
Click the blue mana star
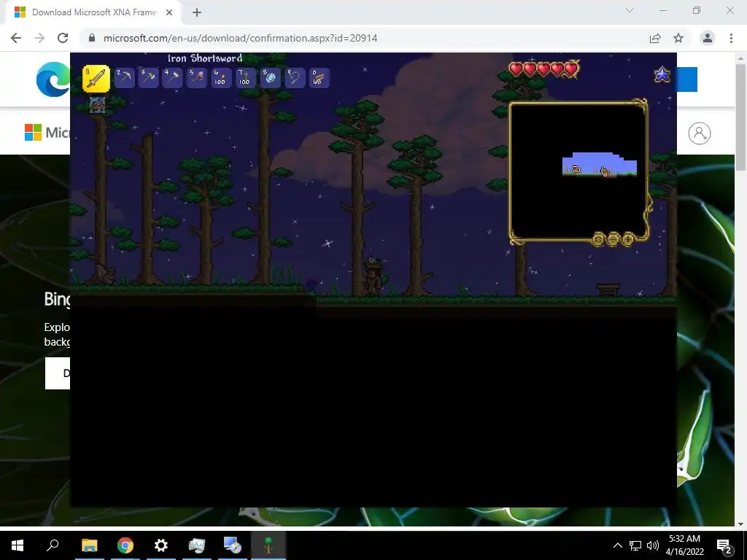(x=662, y=75)
